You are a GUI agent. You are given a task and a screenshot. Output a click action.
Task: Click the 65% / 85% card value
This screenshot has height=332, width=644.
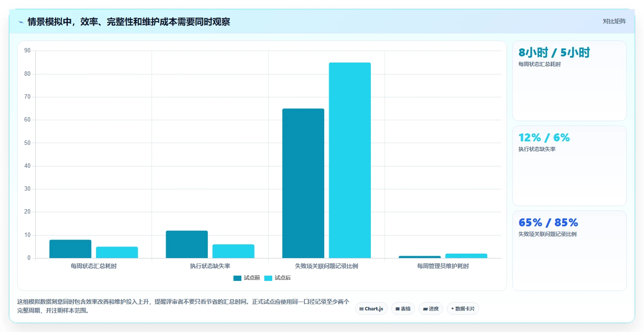(x=548, y=222)
